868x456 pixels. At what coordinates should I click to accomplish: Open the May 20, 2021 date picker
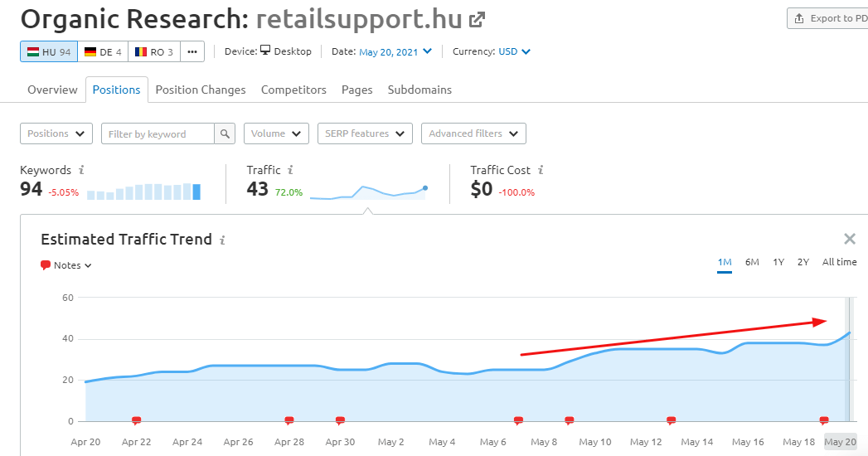(395, 51)
